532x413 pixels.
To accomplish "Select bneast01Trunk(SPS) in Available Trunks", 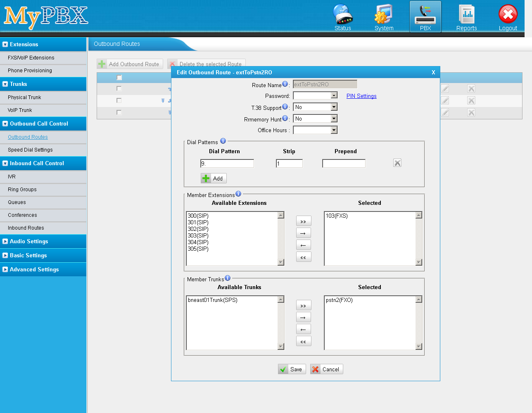I will (213, 300).
